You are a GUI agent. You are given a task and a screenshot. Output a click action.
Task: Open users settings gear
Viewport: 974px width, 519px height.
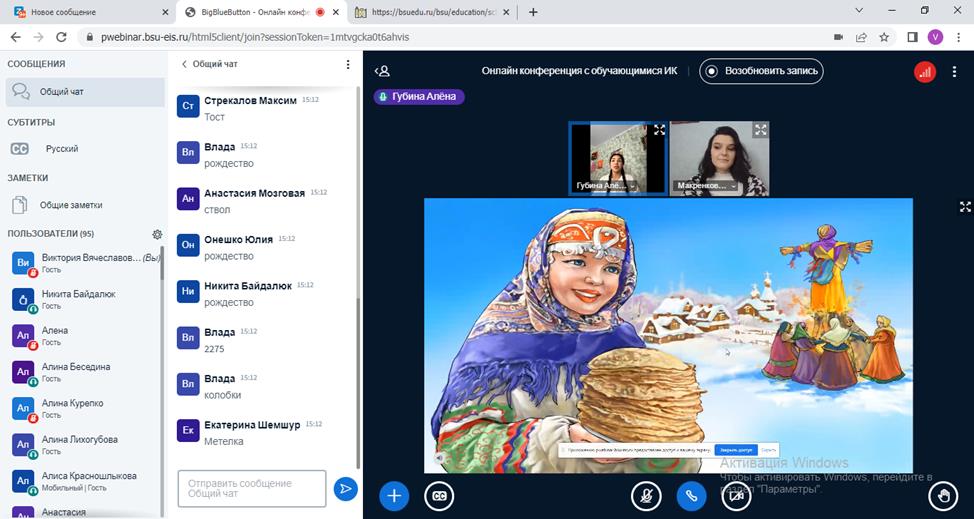click(x=157, y=234)
